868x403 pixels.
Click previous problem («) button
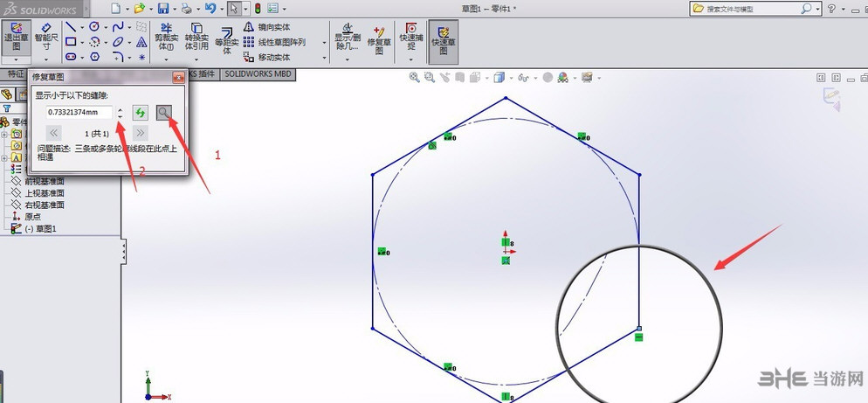(x=53, y=133)
